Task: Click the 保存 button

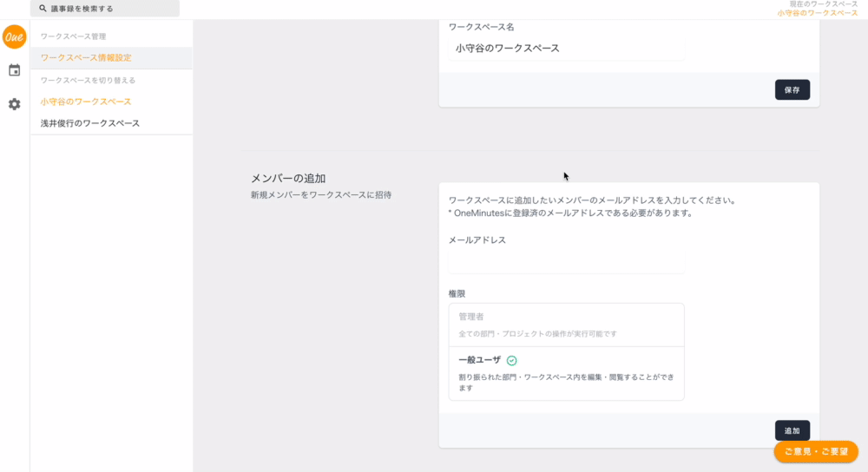Action: point(792,89)
